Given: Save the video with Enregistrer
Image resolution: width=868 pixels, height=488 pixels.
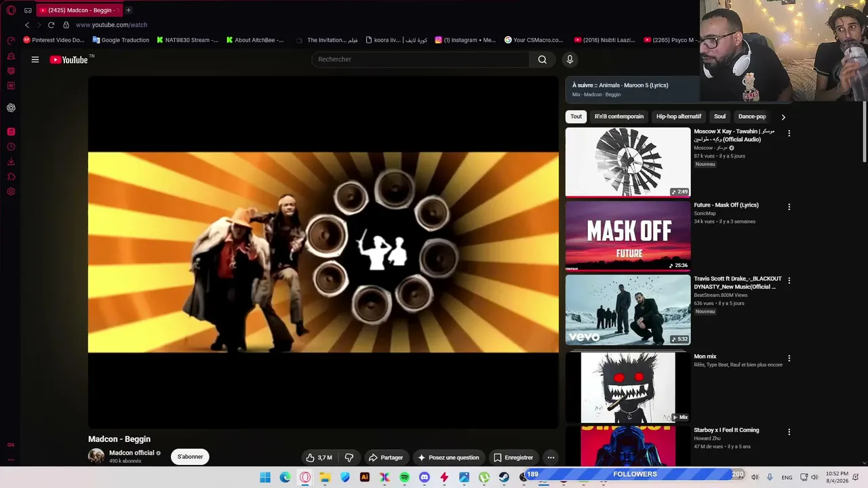Looking at the screenshot, I should [x=513, y=457].
